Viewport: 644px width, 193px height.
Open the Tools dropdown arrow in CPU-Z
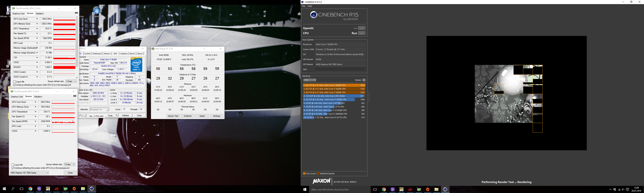[116, 116]
